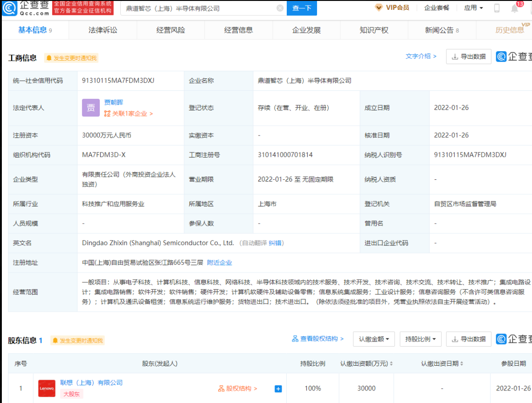Expand shareholder row with blue plus icon
This screenshot has width=532, height=403.
(x=278, y=389)
